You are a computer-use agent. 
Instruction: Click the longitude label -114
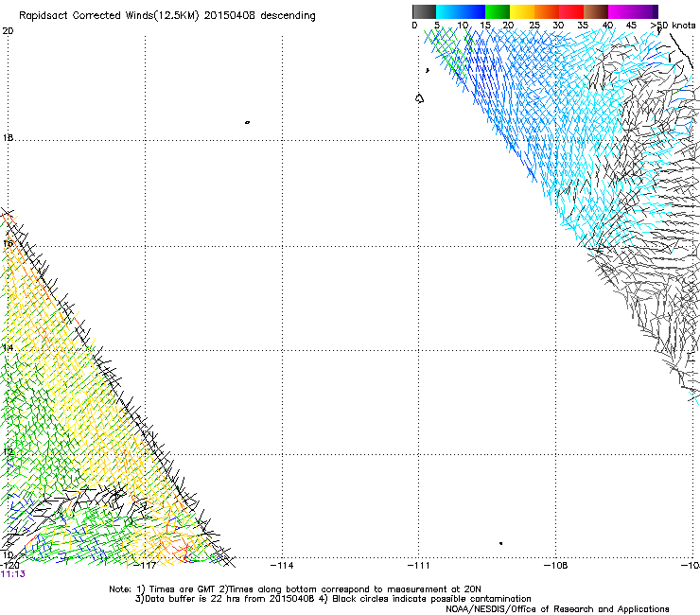click(282, 566)
